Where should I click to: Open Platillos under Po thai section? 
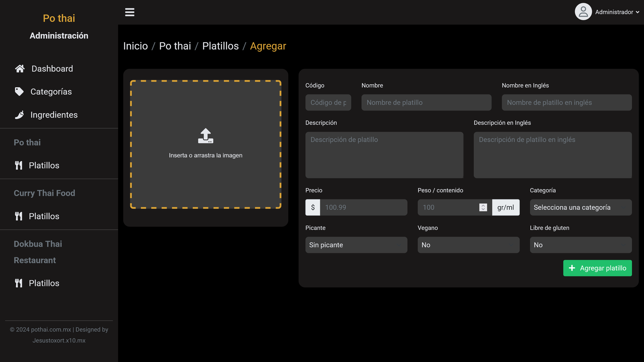(x=44, y=166)
